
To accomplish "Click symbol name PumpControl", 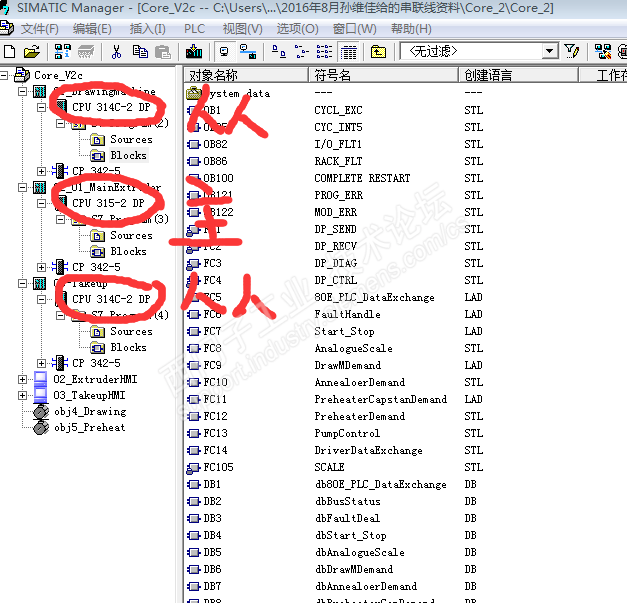I will 347,433.
